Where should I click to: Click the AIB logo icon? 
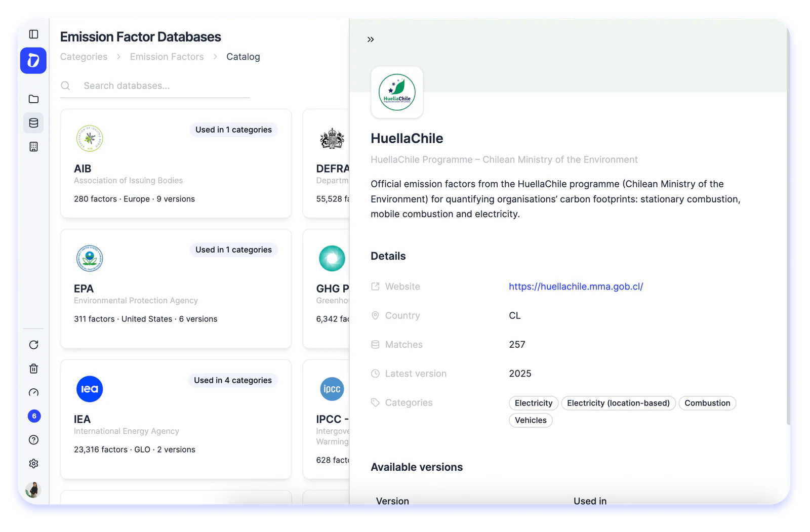click(x=90, y=138)
